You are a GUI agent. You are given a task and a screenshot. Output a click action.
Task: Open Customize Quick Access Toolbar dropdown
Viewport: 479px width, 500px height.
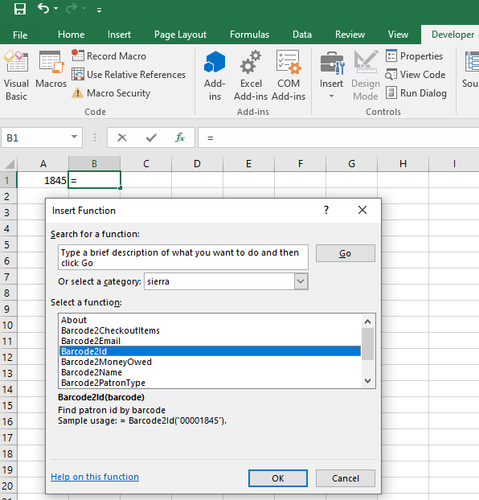[99, 10]
